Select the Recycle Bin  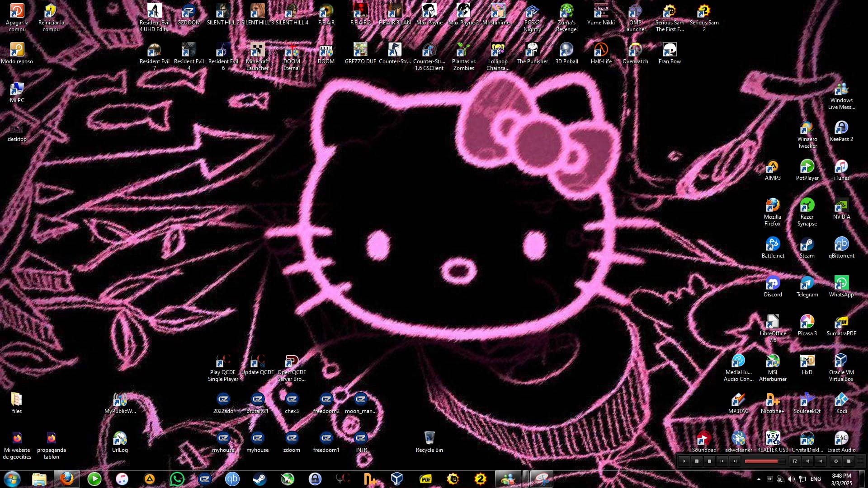429,442
